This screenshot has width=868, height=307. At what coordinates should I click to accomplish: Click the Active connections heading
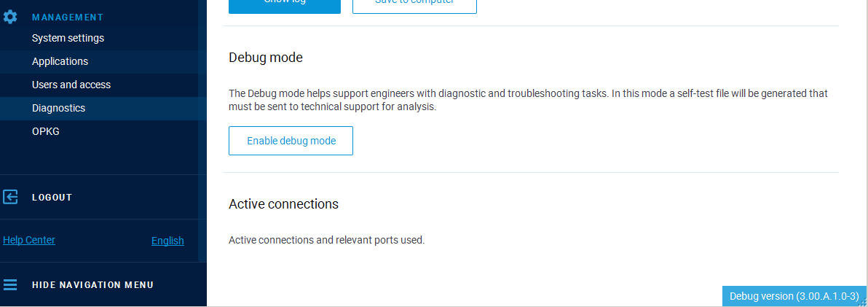point(283,204)
